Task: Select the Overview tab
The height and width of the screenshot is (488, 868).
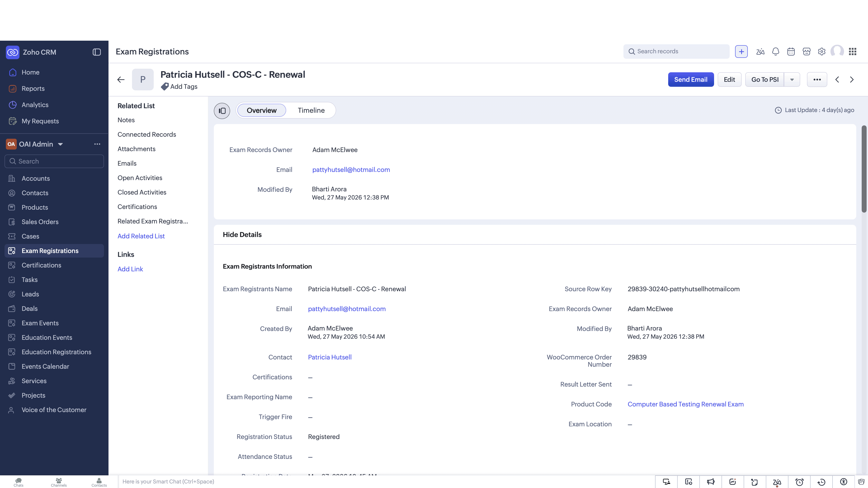Action: pyautogui.click(x=262, y=110)
